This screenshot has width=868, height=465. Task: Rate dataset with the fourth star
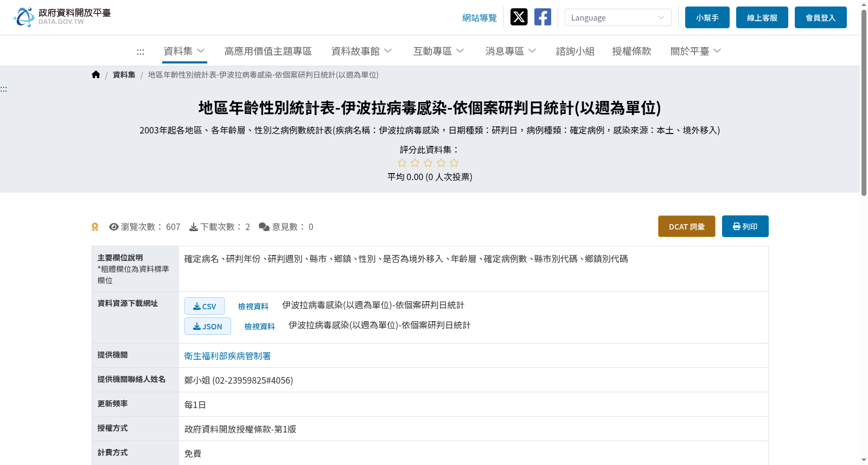(441, 163)
